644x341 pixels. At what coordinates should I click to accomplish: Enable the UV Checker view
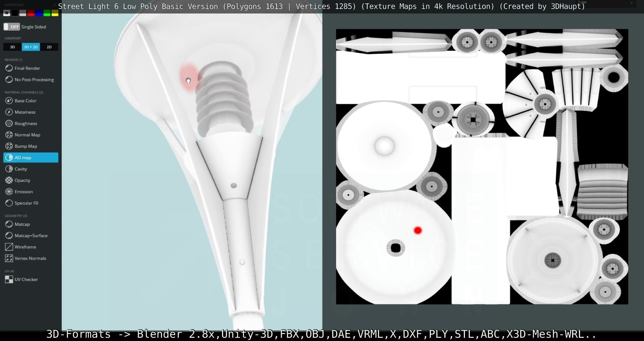(26, 279)
